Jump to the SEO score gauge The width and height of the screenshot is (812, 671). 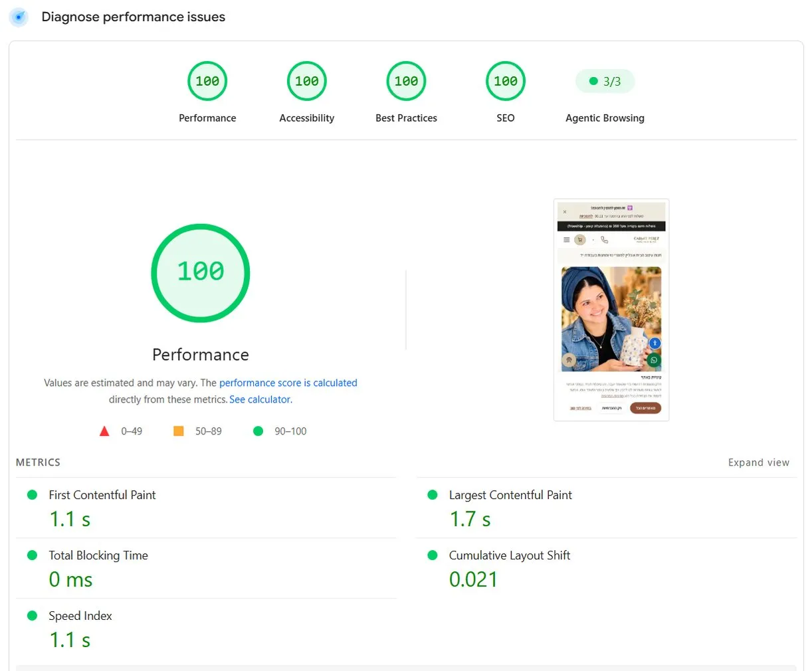pos(506,81)
